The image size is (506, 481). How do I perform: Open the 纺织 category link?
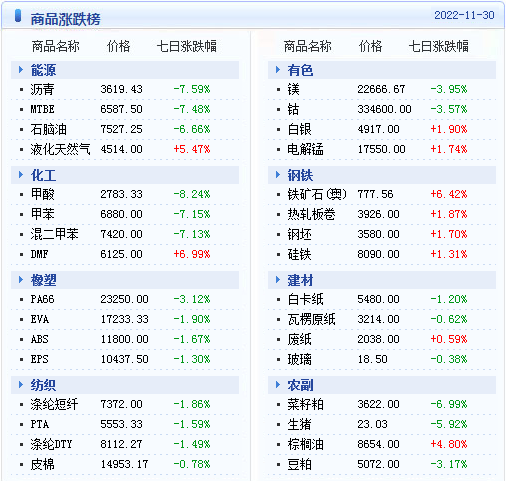click(43, 385)
